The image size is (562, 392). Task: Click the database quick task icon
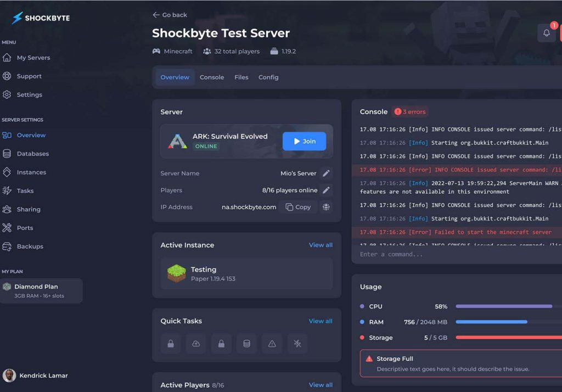point(246,344)
